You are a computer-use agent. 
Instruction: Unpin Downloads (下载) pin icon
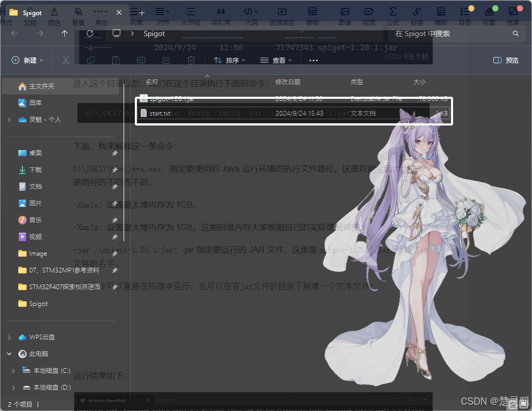pyautogui.click(x=114, y=170)
